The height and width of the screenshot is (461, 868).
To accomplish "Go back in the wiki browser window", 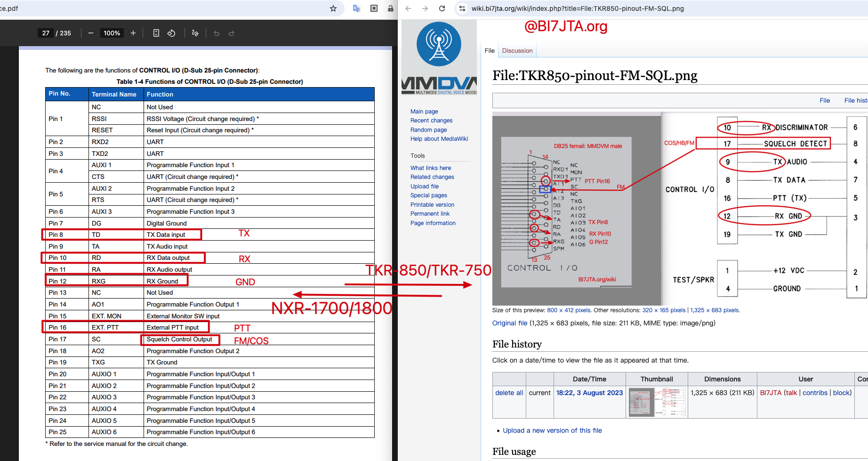I will pos(408,8).
